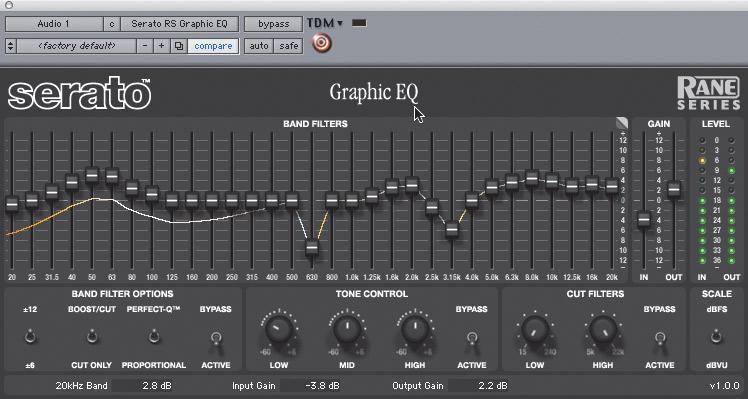Viewport: 748px width, 399px height.
Task: Click the Rane Series logo
Action: coord(708,94)
